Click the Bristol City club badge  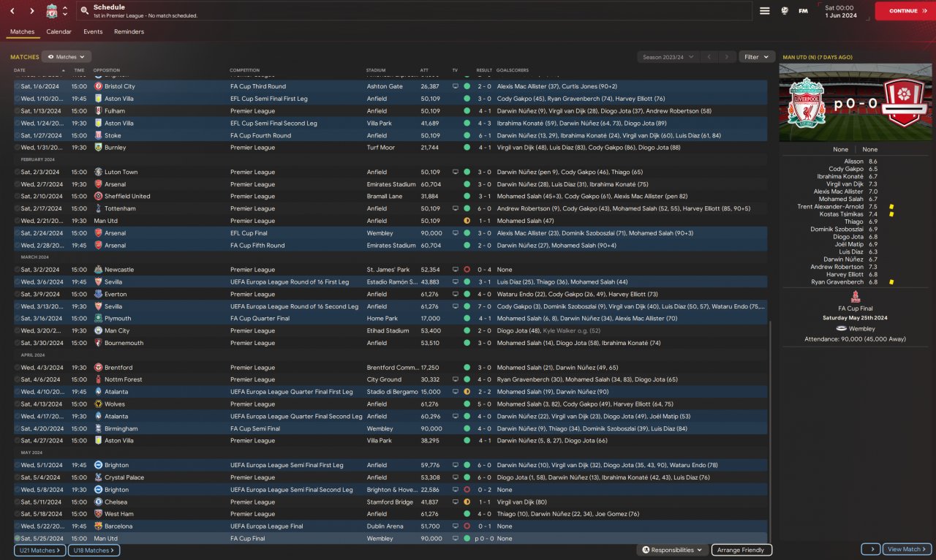point(98,86)
